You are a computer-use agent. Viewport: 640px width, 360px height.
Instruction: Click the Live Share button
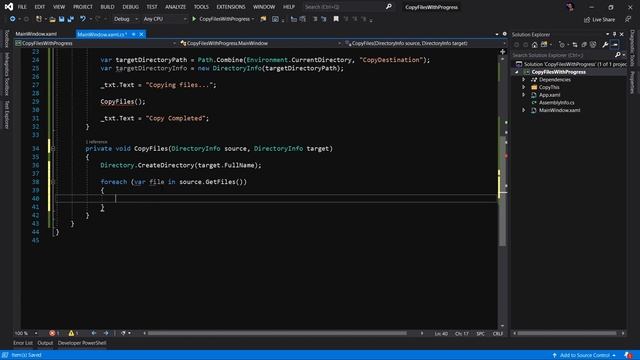point(599,20)
